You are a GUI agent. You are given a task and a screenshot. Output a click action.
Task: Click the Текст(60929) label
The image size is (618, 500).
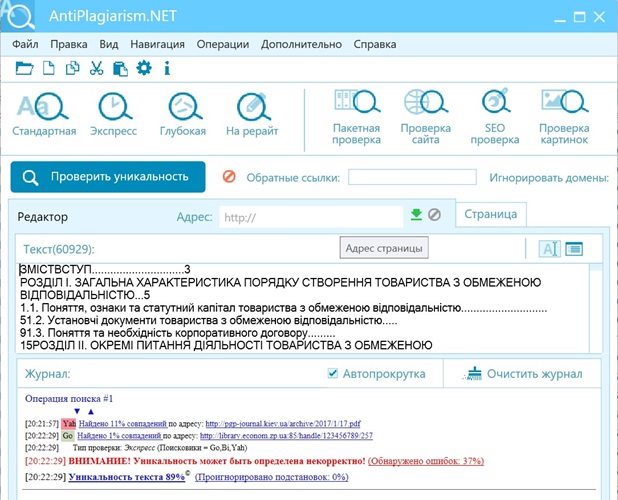[59, 249]
